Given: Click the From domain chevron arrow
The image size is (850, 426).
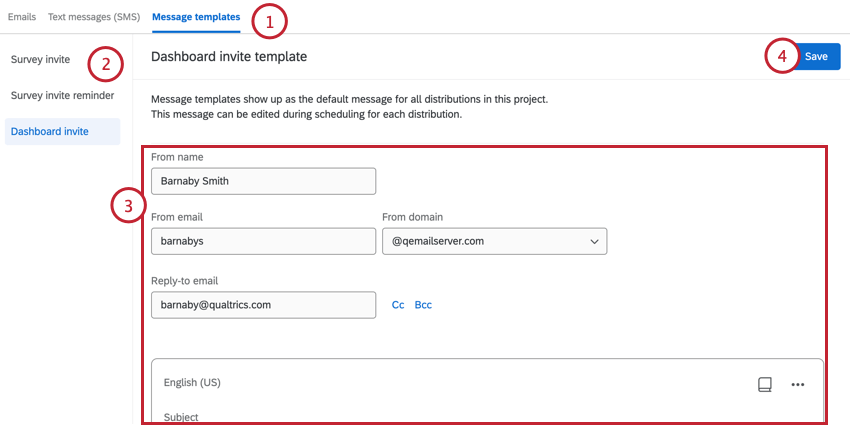Looking at the screenshot, I should (594, 242).
